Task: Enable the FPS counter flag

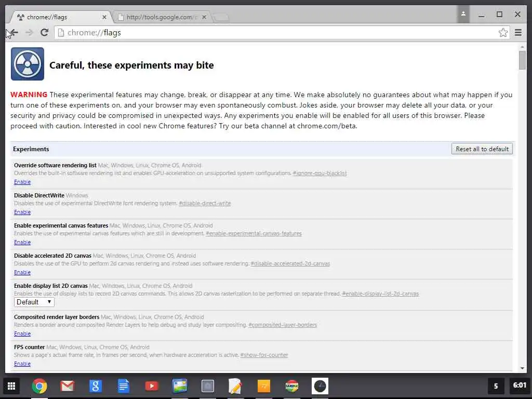Action: [x=22, y=364]
